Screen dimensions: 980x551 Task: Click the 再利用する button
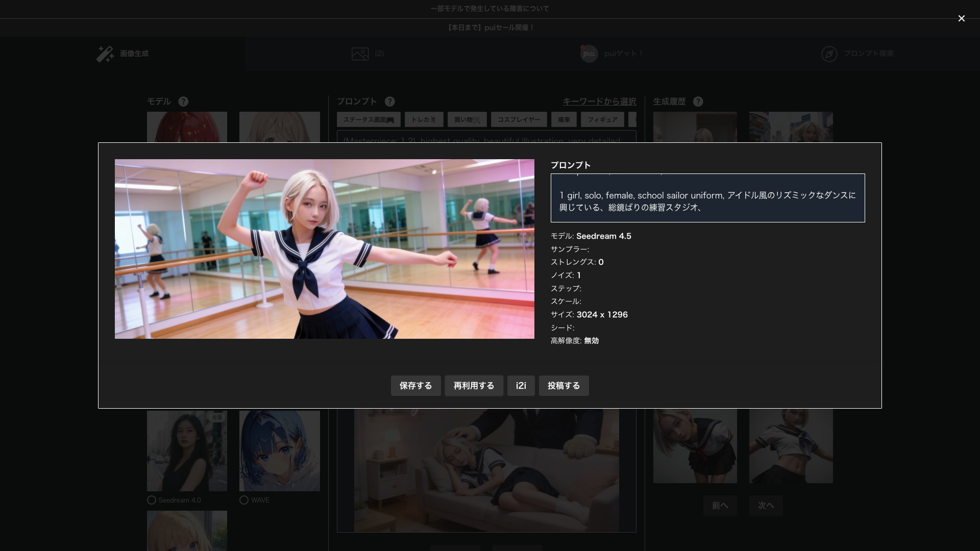click(x=474, y=386)
